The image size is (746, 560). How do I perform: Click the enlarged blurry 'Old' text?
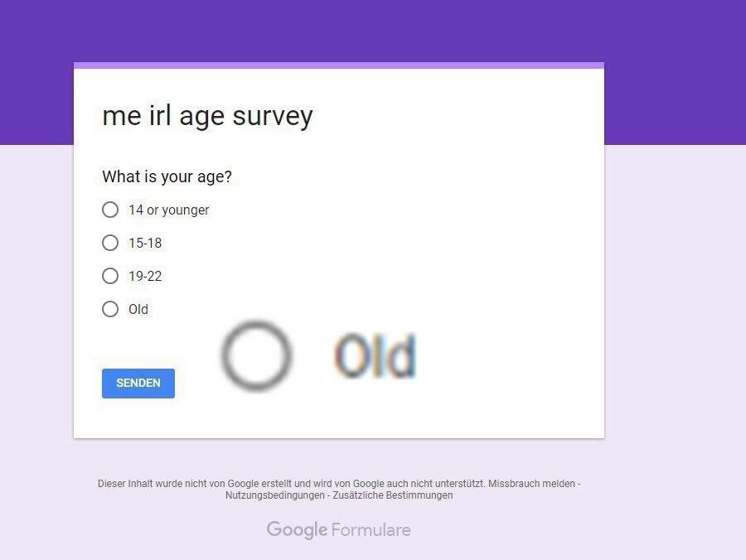375,355
